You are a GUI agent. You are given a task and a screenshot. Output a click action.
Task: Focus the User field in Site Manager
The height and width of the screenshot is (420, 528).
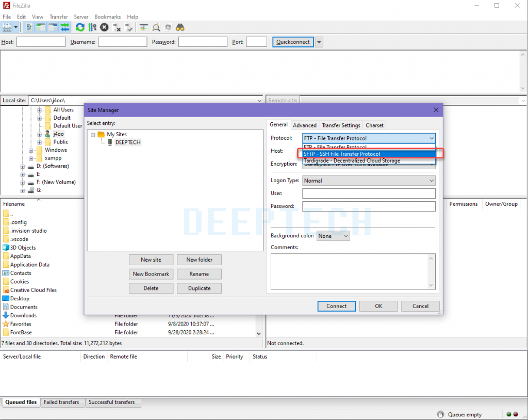pos(369,193)
